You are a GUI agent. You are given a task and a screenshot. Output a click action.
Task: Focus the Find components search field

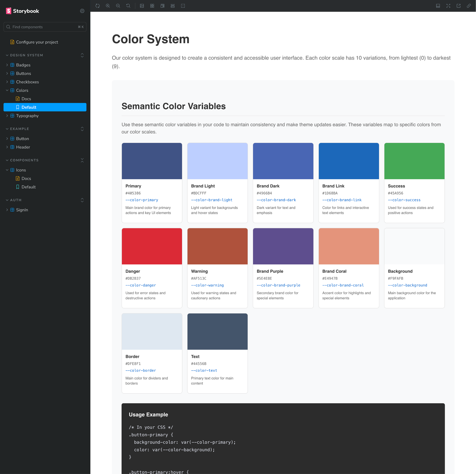click(45, 27)
